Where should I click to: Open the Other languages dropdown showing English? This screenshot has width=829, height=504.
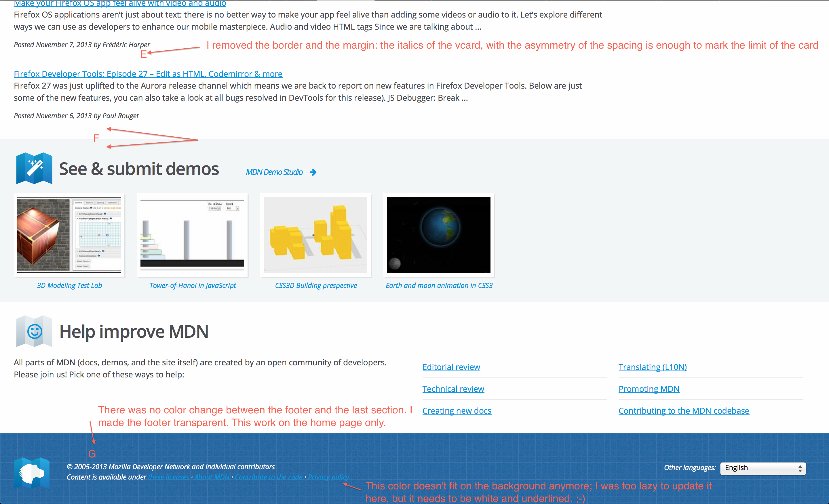click(x=763, y=468)
